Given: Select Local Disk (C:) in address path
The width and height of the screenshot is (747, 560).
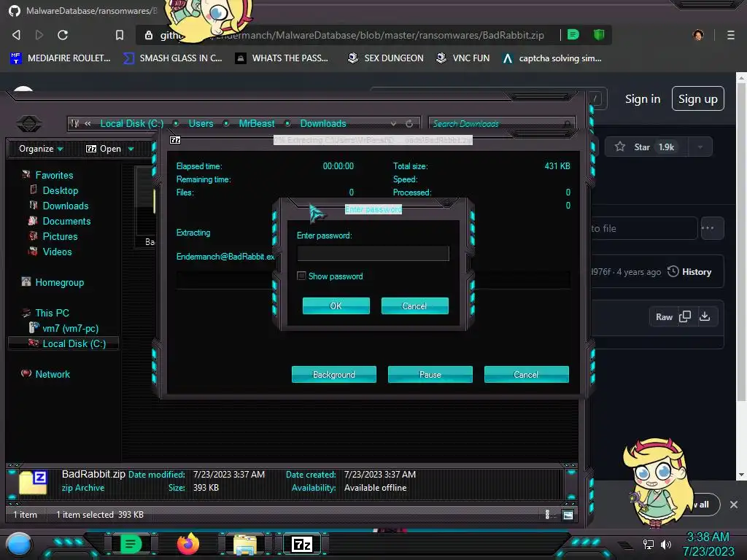Looking at the screenshot, I should tap(132, 123).
